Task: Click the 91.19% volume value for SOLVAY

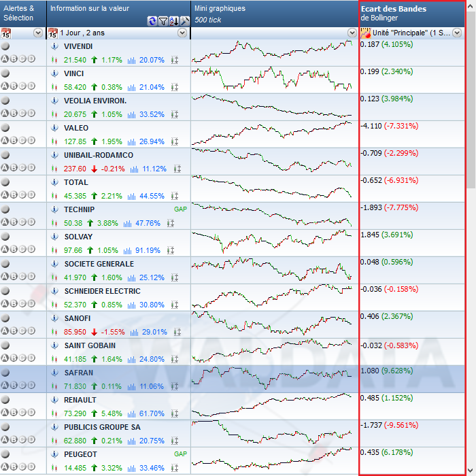Action: [148, 250]
